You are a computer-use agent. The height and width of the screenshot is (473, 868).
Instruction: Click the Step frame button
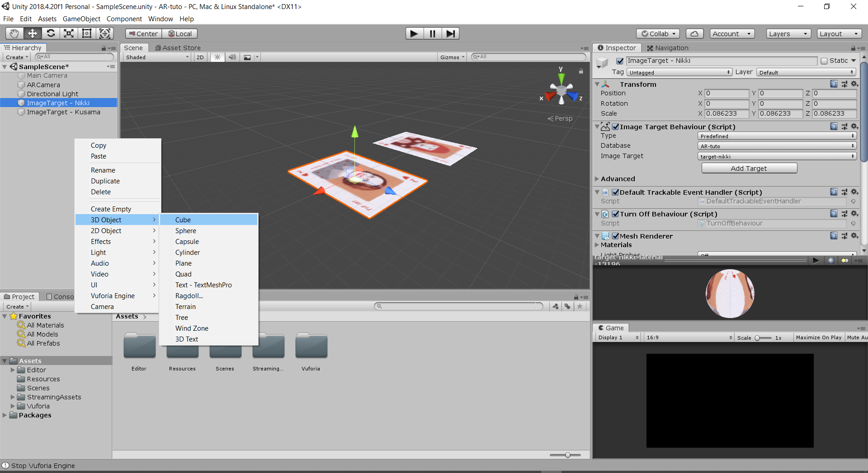pos(450,33)
